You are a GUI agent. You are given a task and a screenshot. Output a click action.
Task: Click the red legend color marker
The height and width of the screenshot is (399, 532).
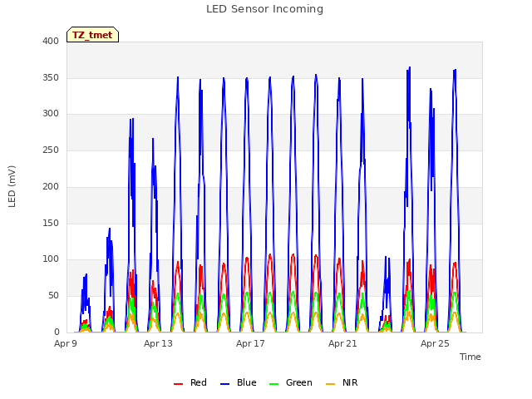(178, 384)
